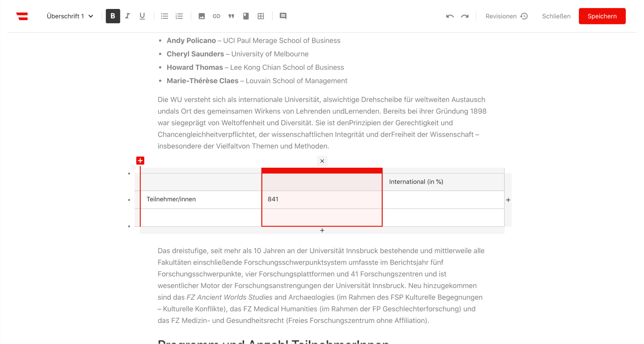Apply a bulleted list
The width and height of the screenshot is (644, 344).
(x=164, y=16)
